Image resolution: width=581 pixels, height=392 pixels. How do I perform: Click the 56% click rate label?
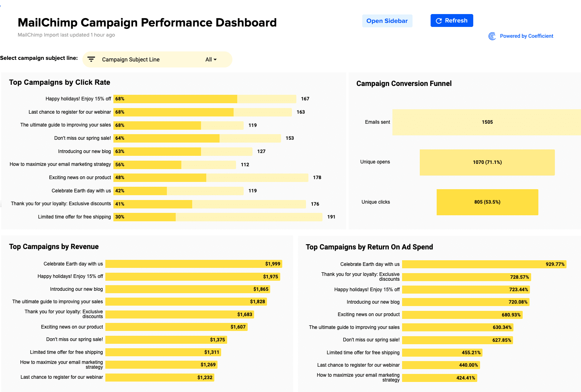[x=120, y=165]
